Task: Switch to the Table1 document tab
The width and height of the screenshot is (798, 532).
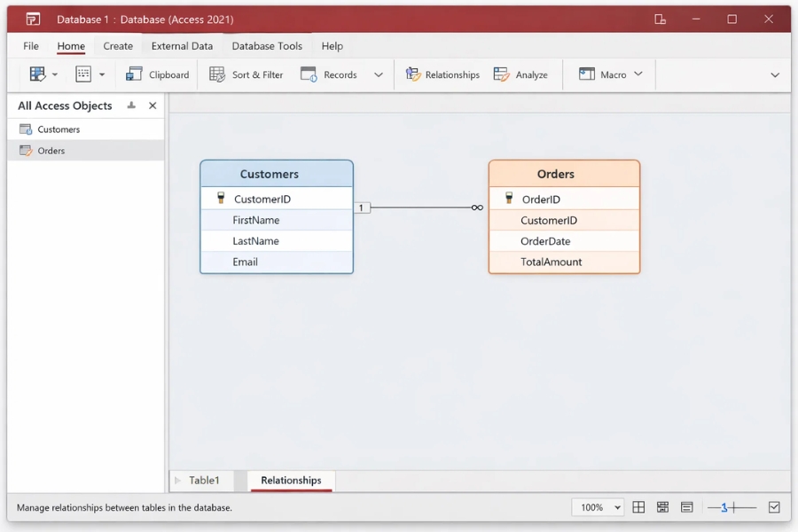Action: click(x=203, y=481)
